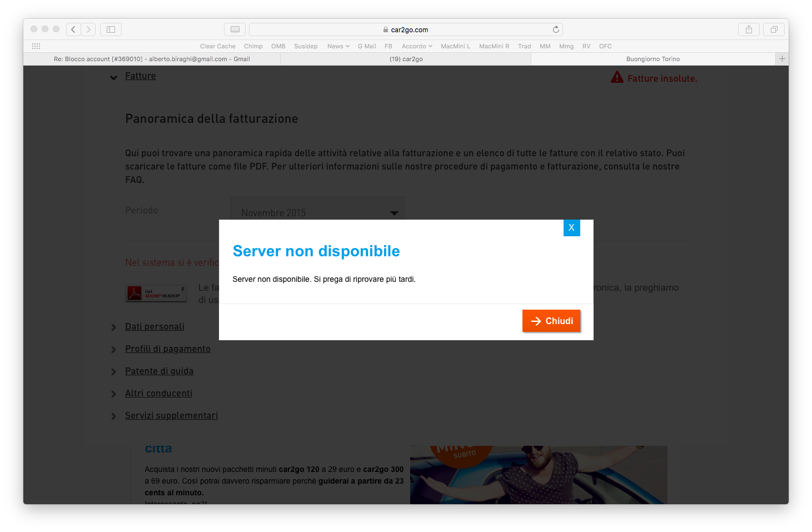Go back with Safari's back arrow

(x=73, y=29)
